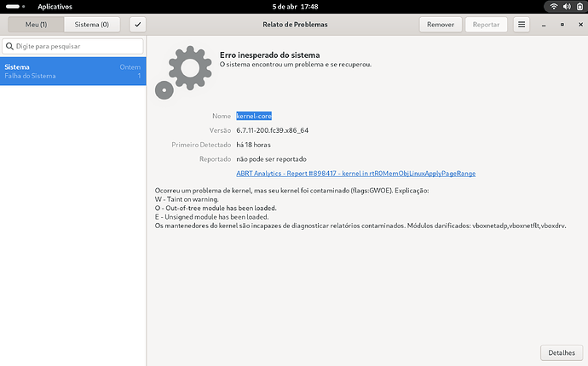Screen dimensions: 588x366
Task: Click the Activities pill in top bar
Action: point(15,6)
